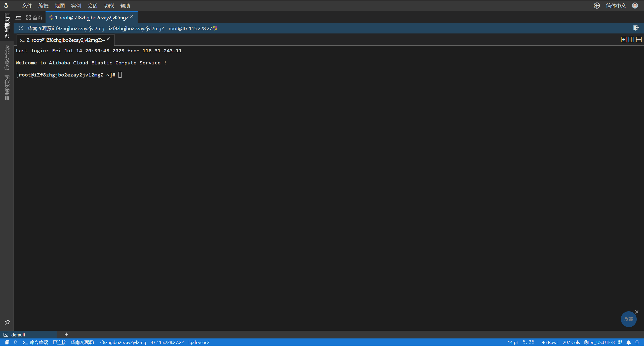Click the exit session icon in the instance bar

(636, 28)
